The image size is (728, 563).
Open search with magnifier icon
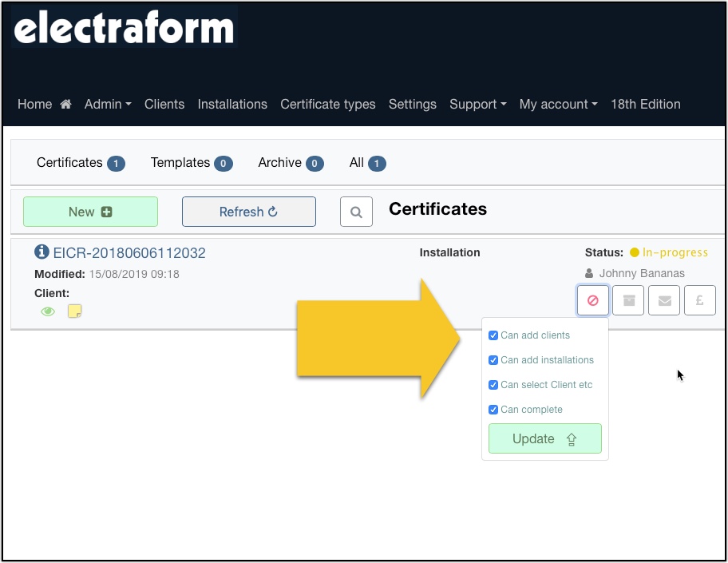click(x=356, y=212)
